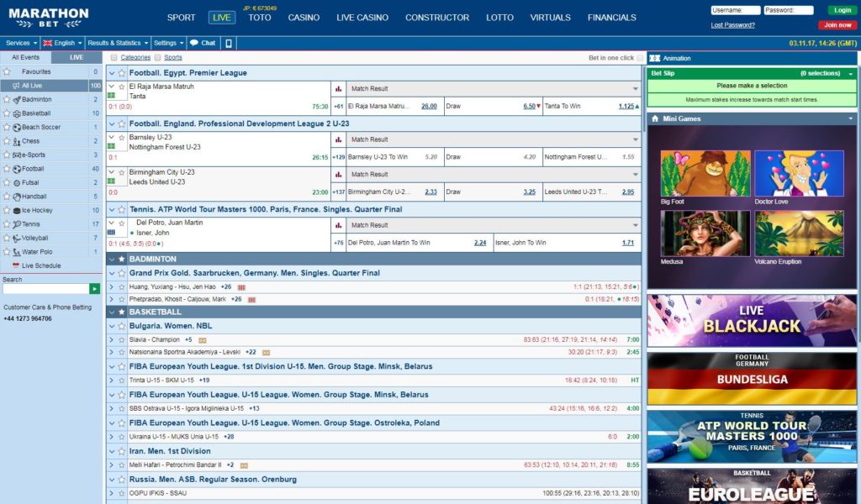Image resolution: width=861 pixels, height=504 pixels.
Task: Open the Services dropdown
Action: (21, 43)
